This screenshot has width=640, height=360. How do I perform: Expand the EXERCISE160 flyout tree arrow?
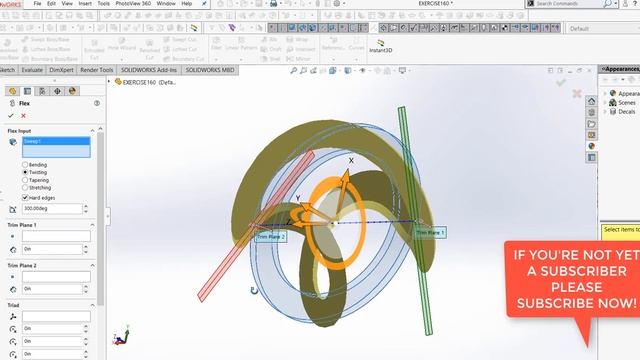pyautogui.click(x=109, y=82)
